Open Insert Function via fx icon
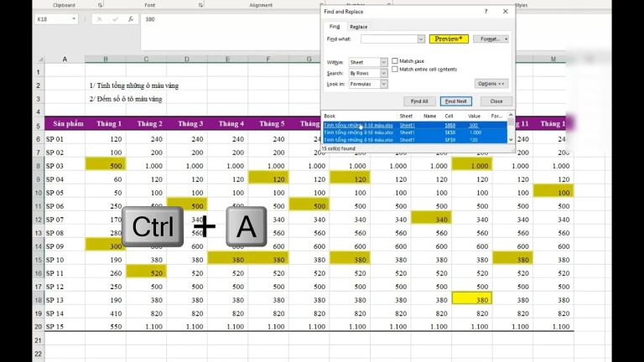This screenshot has height=362, width=644. coord(131,19)
